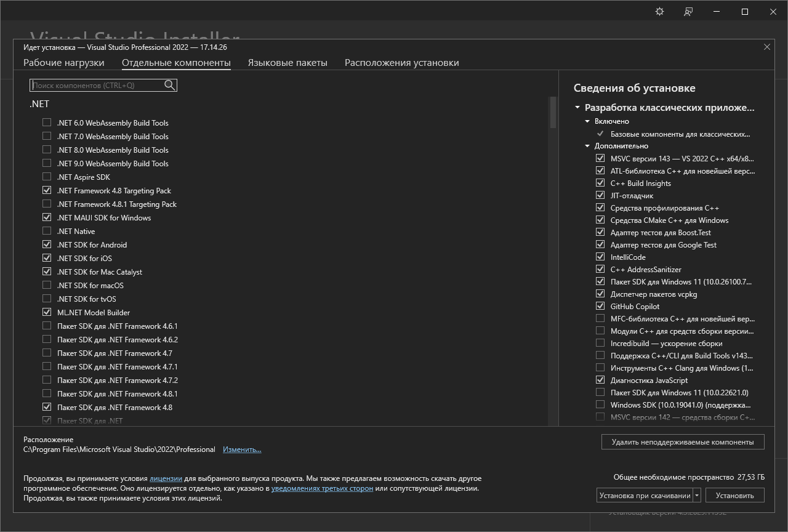This screenshot has height=532, width=788.
Task: Switch to the Рабочие нагрузки tab
Action: coord(63,62)
